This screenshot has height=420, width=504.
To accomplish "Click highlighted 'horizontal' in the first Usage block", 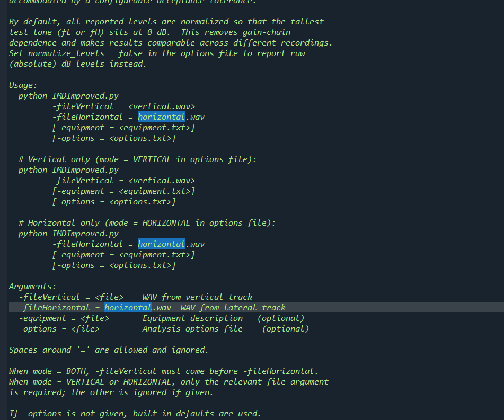I will point(162,117).
